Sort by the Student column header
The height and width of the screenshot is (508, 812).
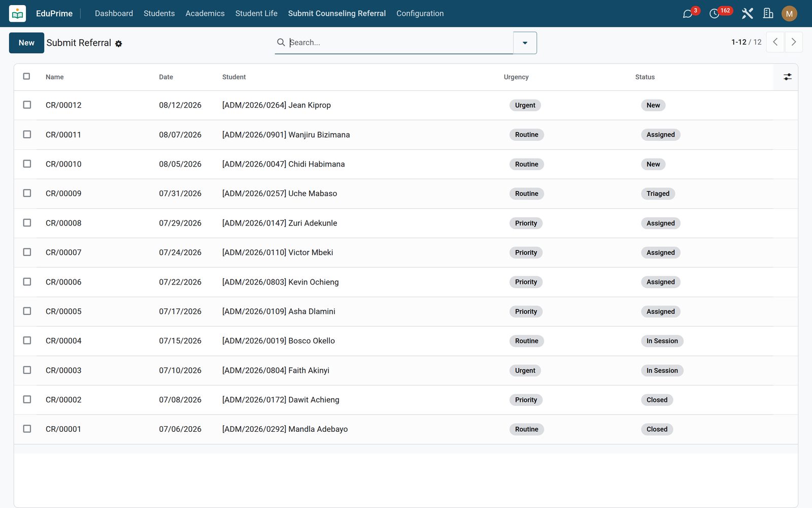pyautogui.click(x=234, y=77)
